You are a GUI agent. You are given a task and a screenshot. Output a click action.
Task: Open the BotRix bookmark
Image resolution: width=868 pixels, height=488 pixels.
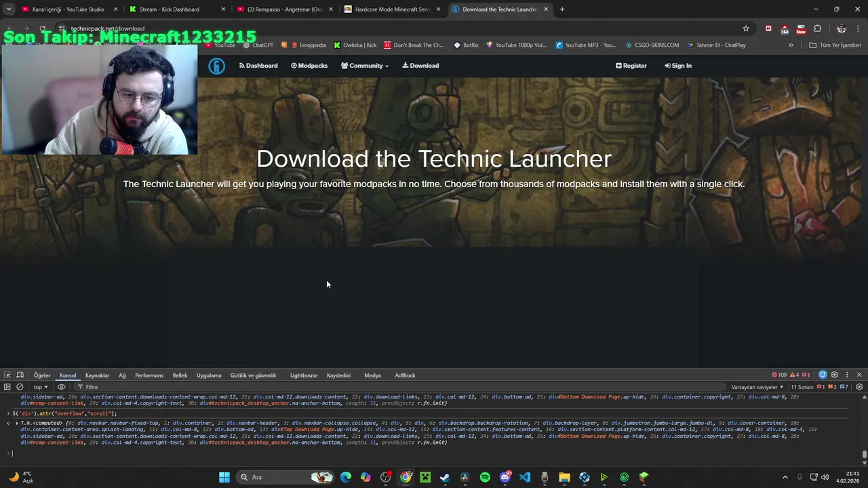click(466, 45)
